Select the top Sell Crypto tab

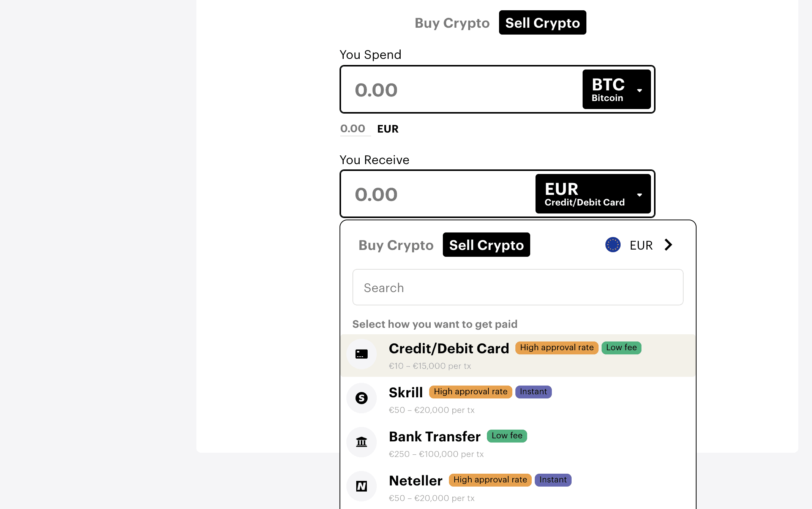point(542,22)
